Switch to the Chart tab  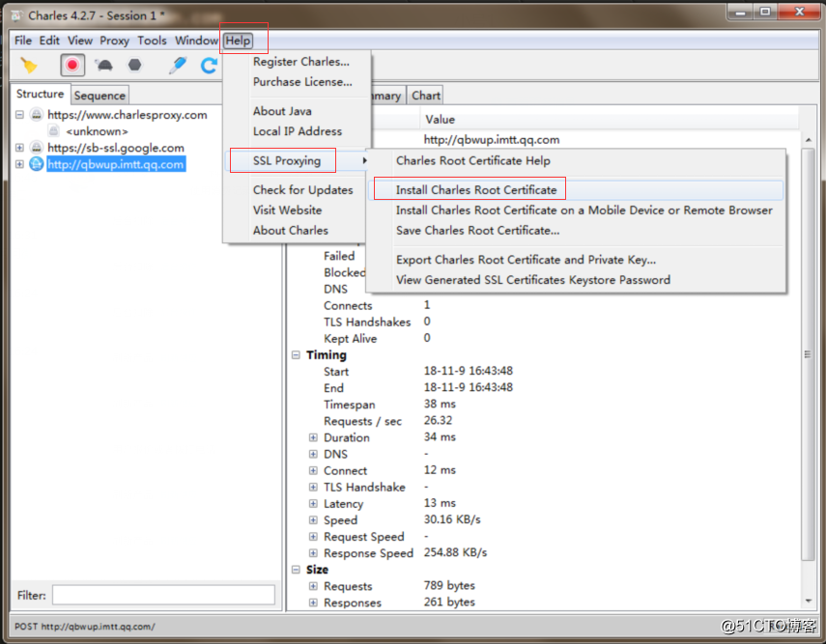pyautogui.click(x=426, y=96)
